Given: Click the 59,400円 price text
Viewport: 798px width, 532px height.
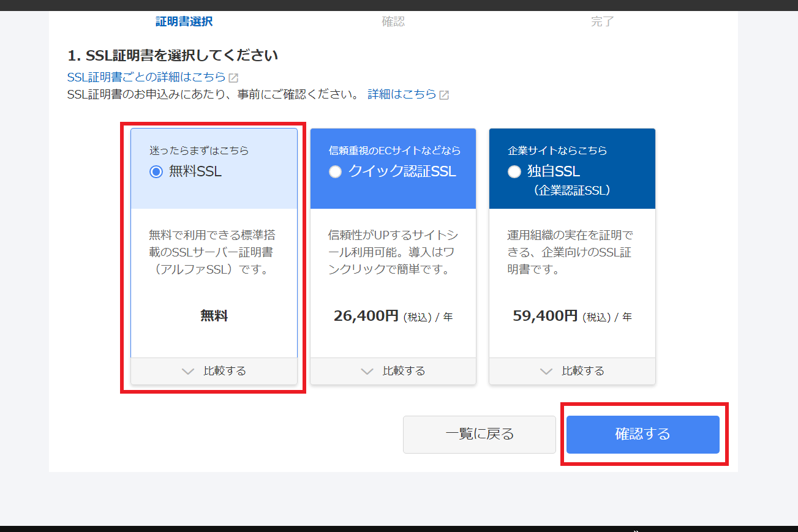Looking at the screenshot, I should [545, 316].
